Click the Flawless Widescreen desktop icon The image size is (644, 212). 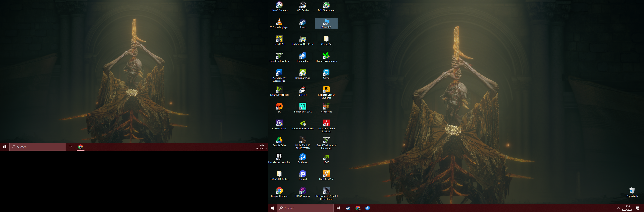point(326,56)
